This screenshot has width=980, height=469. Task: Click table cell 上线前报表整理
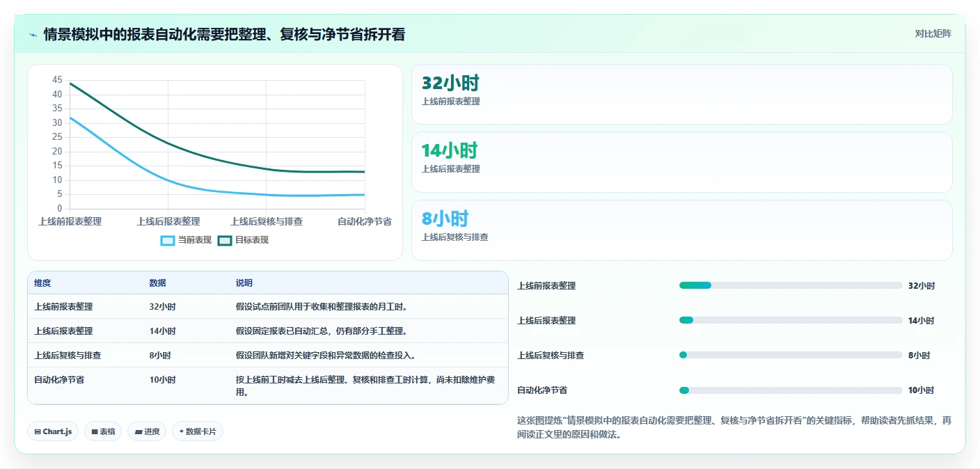[x=63, y=306]
